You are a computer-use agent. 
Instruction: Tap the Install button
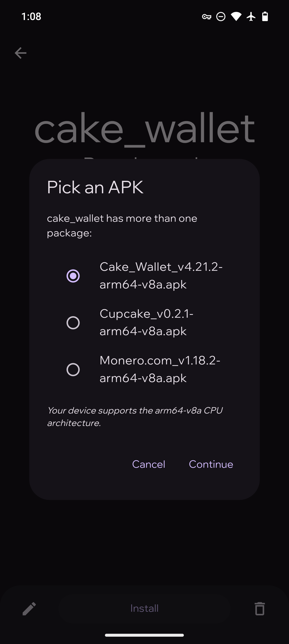[x=144, y=608]
